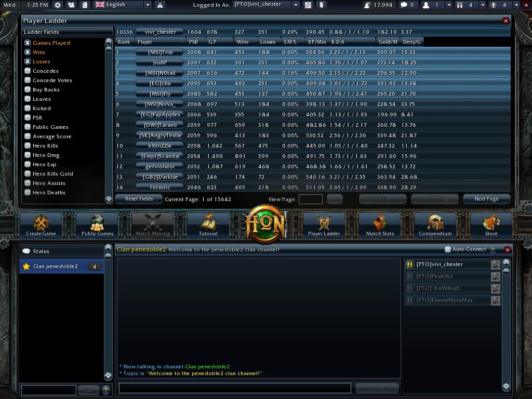Open settings gear in top bar
532x399 pixels.
(58, 5)
